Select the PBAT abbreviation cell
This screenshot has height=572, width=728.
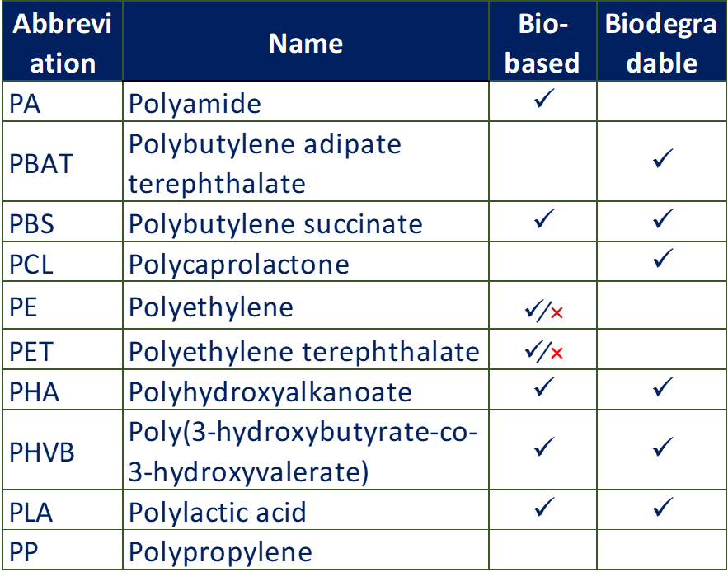41,163
